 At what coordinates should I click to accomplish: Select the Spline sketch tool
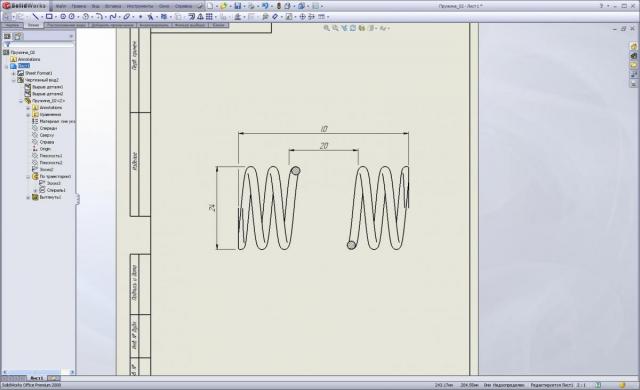[x=113, y=17]
